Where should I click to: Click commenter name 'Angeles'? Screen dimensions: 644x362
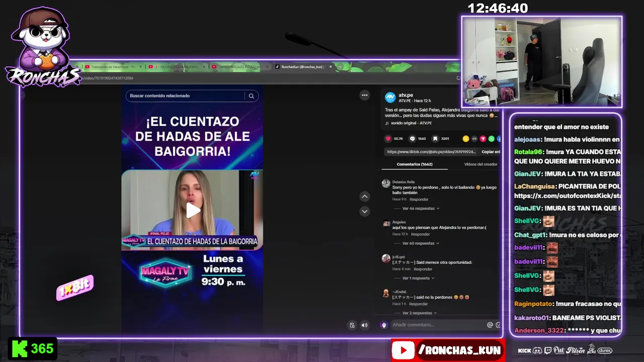point(399,222)
